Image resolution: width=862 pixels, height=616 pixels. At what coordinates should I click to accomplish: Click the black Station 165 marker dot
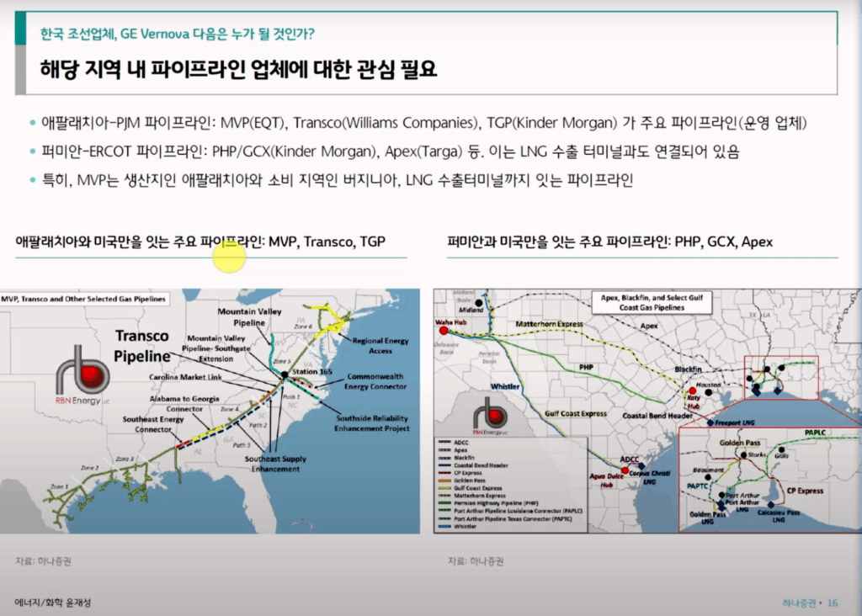pyautogui.click(x=285, y=374)
